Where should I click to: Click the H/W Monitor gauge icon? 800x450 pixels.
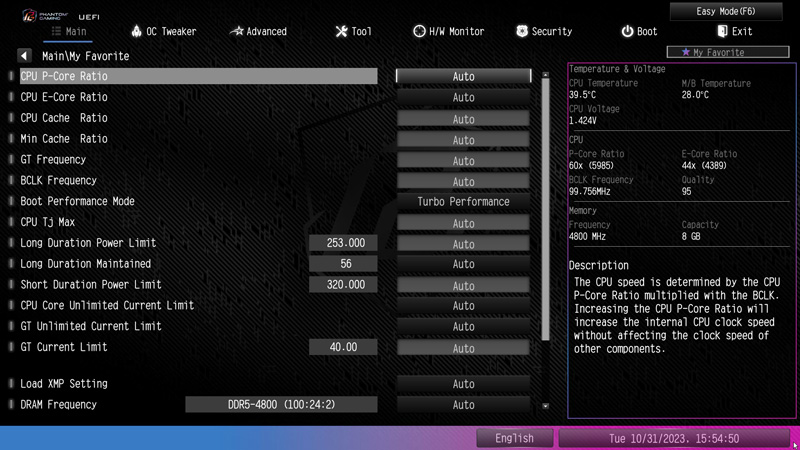419,31
